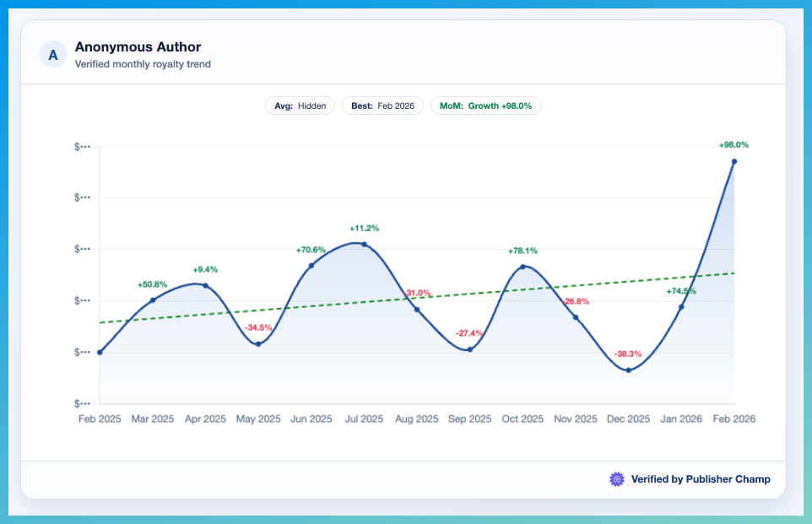Toggle the MoM: Growth +98.0% badge
Screen dimensions: 812x524
point(486,105)
